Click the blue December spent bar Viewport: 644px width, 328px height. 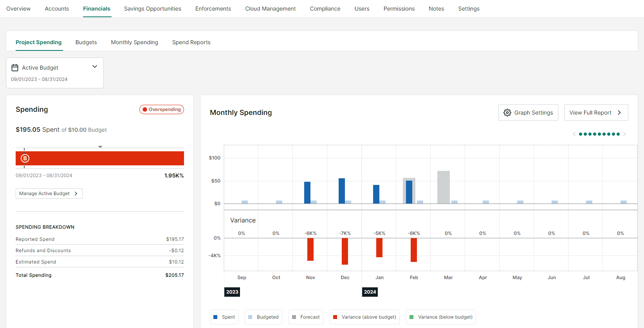coord(342,191)
